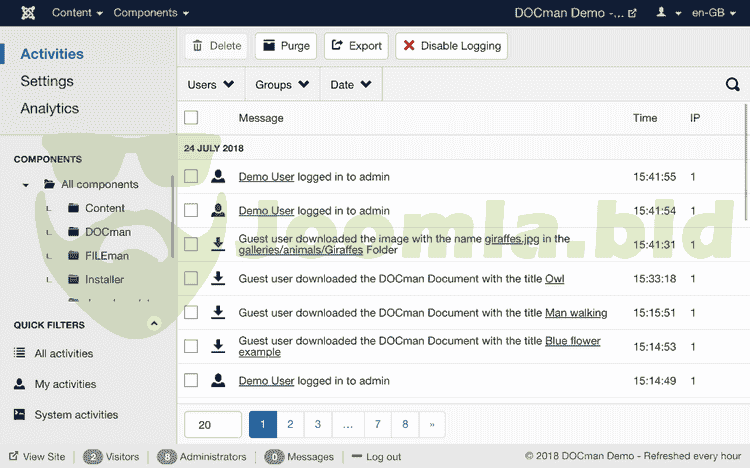
Task: Click the download icon for the Owl activity
Action: [x=218, y=278]
